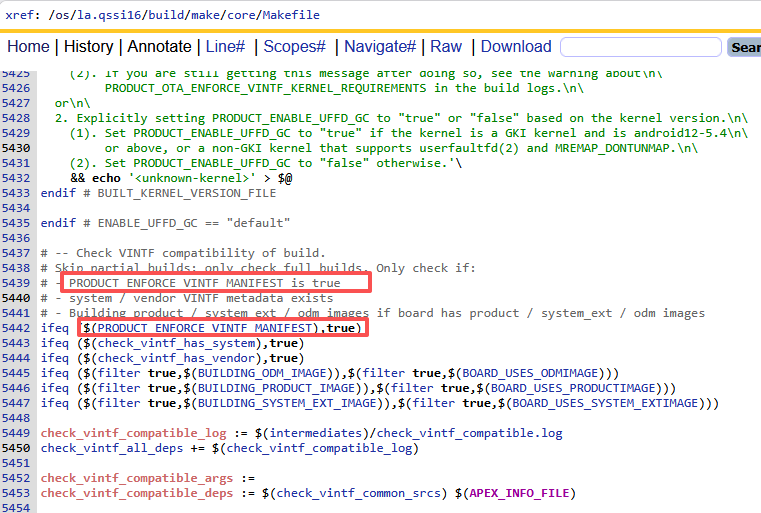Open check_vintf_has_system symbol link
This screenshot has width=761, height=513.
coord(176,344)
